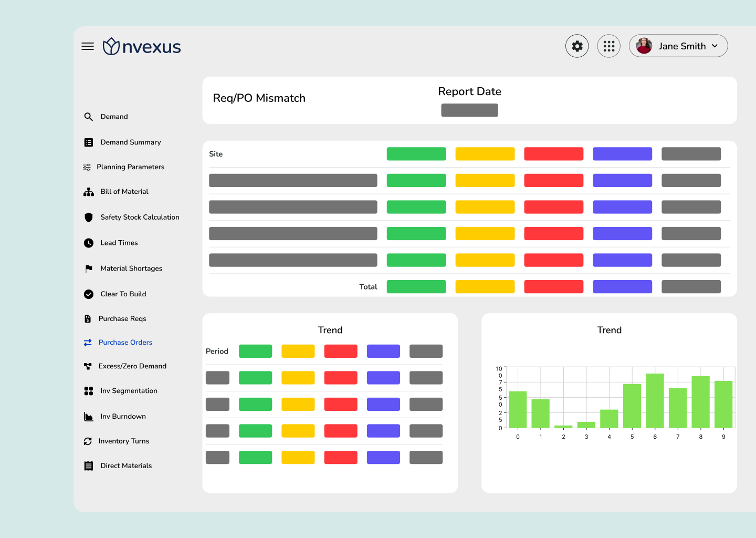Click red swatch in Total row
This screenshot has width=756, height=538.
pyautogui.click(x=554, y=287)
